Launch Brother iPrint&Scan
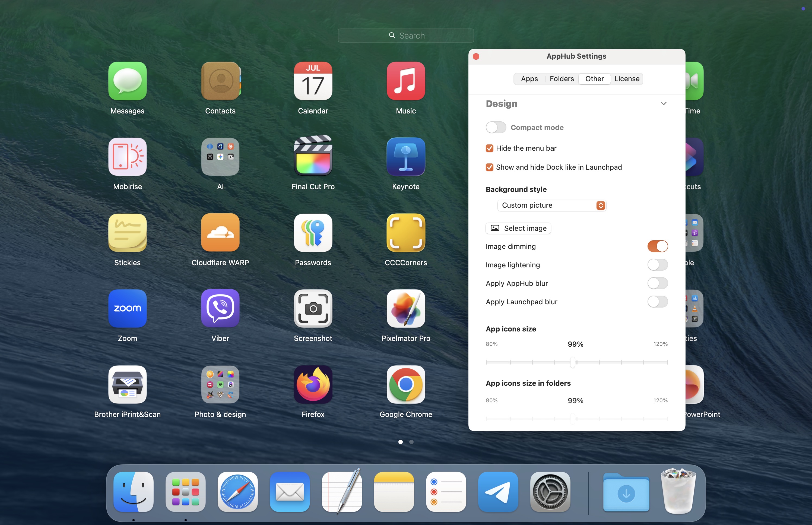Image resolution: width=812 pixels, height=525 pixels. click(x=128, y=385)
